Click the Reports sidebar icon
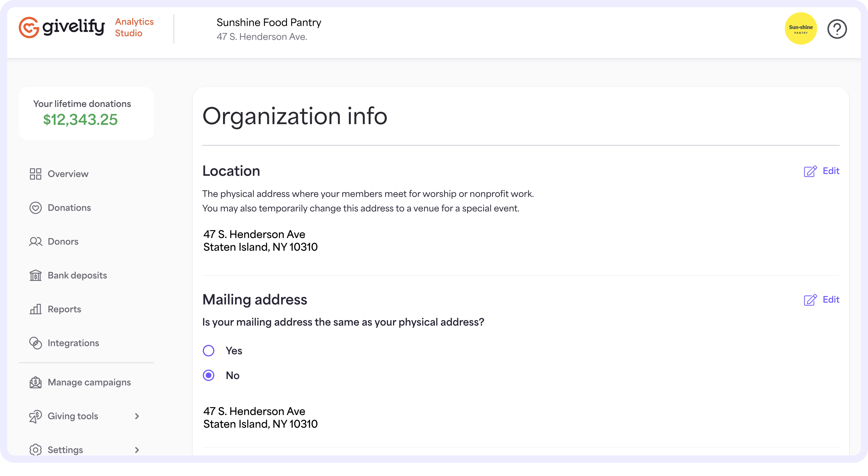Screen dimensions: 868x476 34,309
